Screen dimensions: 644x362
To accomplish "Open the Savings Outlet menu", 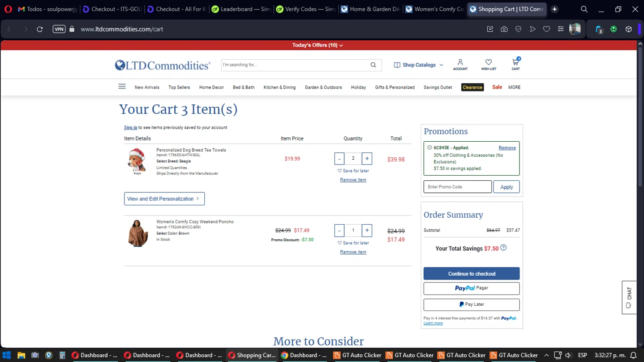I will pos(437,87).
